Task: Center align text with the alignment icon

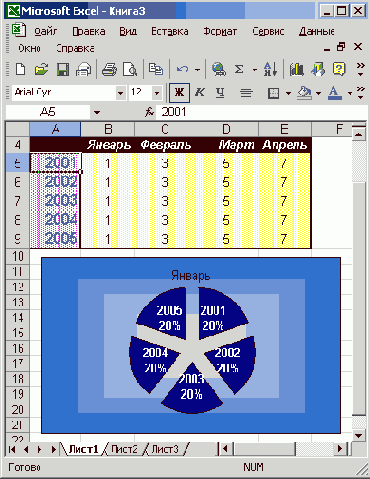Action: coord(246,93)
